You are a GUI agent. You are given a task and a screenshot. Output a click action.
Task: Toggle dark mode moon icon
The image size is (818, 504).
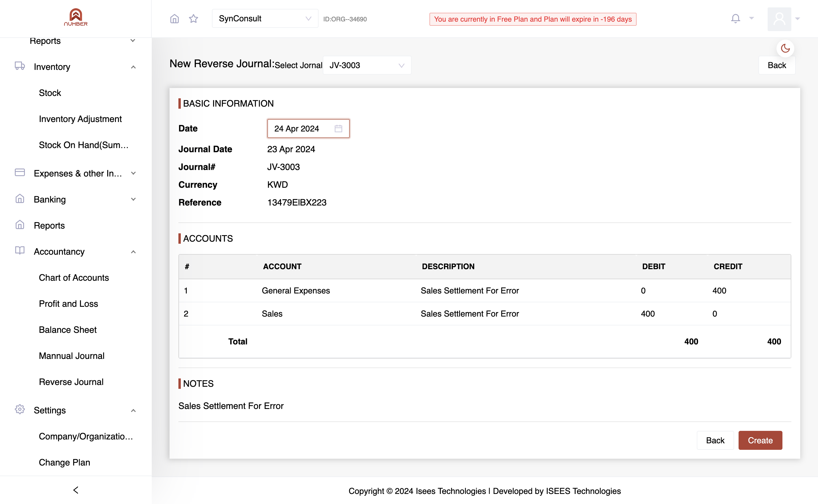785,49
